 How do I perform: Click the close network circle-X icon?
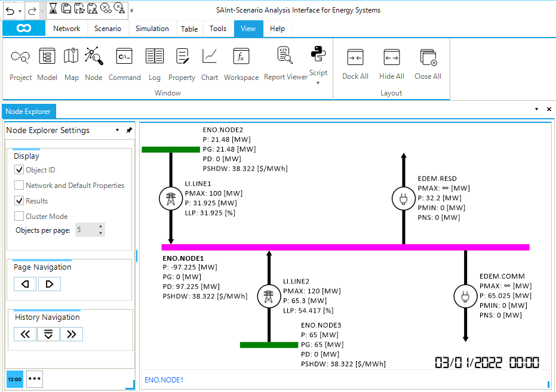tap(119, 8)
